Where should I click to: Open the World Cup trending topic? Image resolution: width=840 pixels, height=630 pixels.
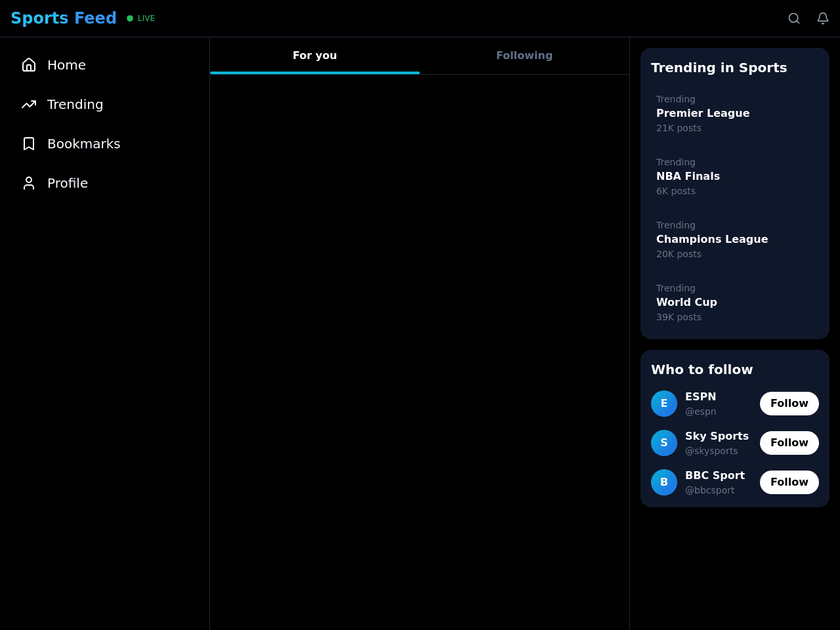pyautogui.click(x=735, y=303)
